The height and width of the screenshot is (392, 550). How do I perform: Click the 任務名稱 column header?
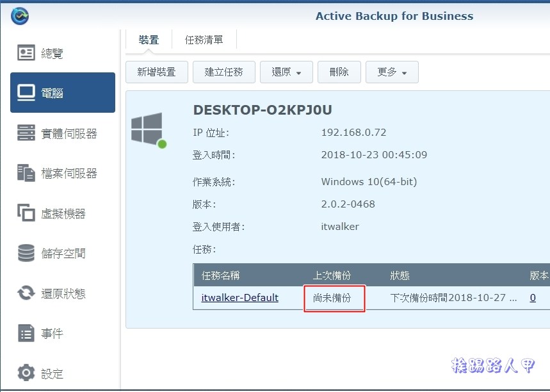[x=221, y=275]
